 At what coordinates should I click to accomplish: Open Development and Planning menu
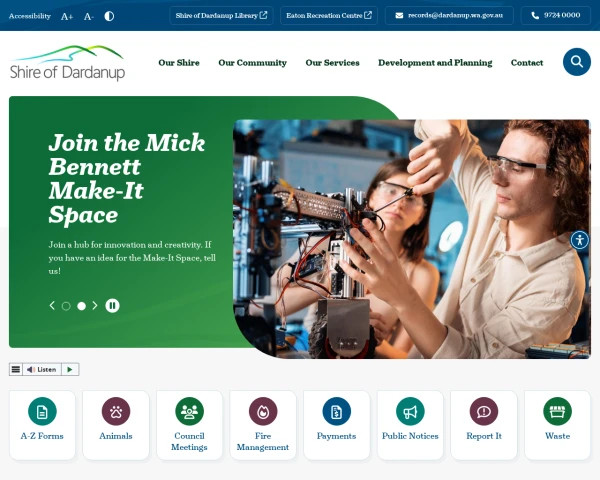point(435,63)
